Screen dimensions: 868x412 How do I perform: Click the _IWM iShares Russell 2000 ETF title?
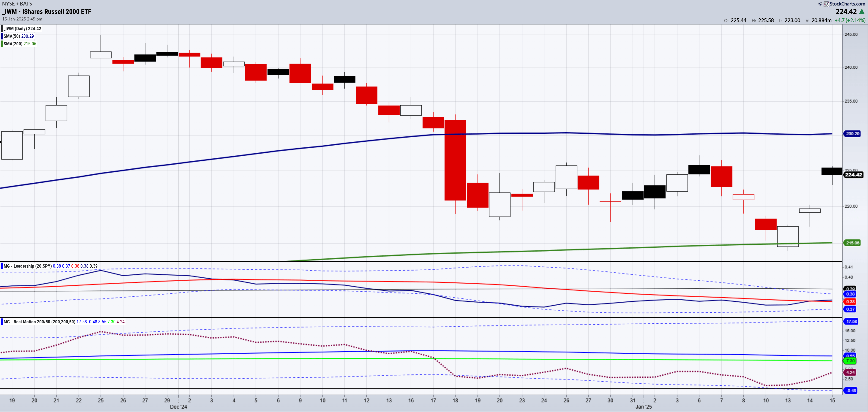47,11
